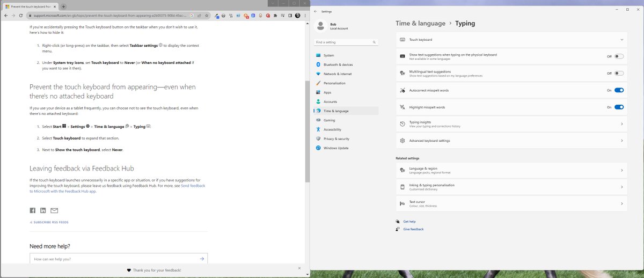Screen dimensions: 644x278
Task: Open the Chrome profile avatar
Action: [297, 16]
